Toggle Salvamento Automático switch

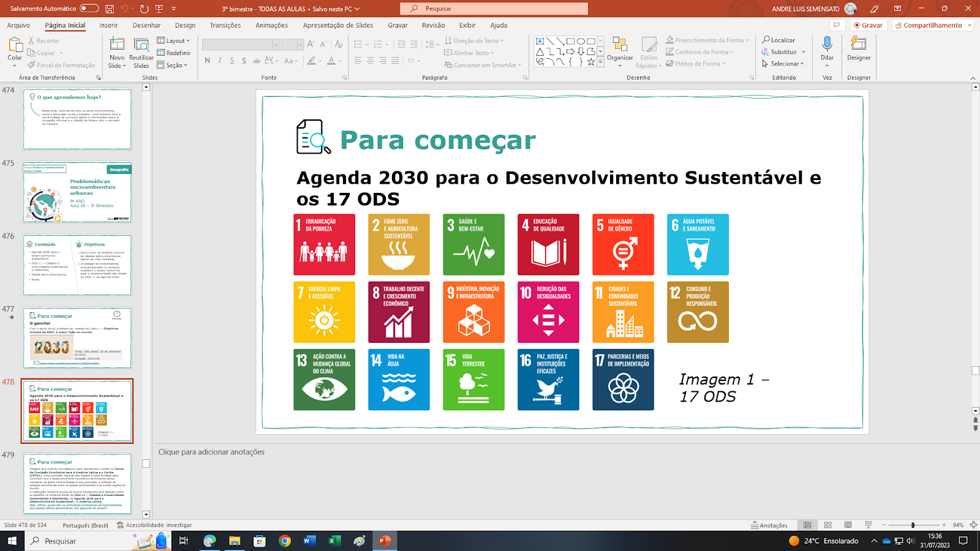89,9
